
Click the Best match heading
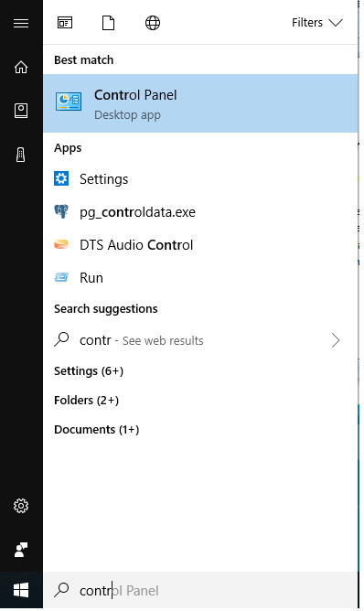[84, 60]
